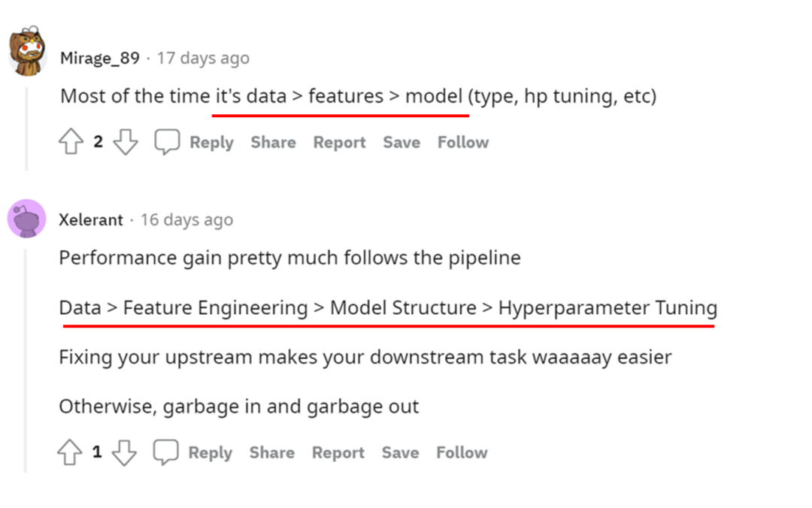The height and width of the screenshot is (508, 812).
Task: Report Mirage_89's comment
Action: [x=339, y=142]
